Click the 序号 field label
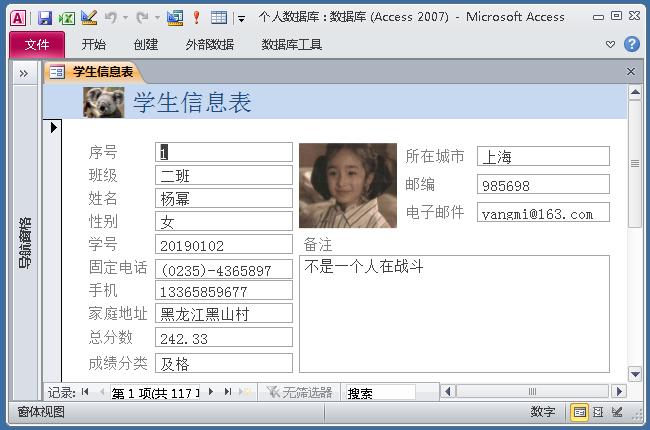 pyautogui.click(x=103, y=152)
